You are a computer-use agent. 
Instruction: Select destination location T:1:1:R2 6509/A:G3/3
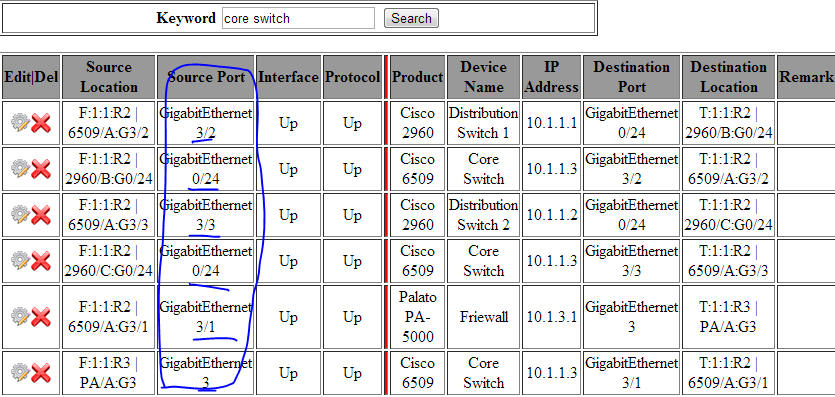(x=728, y=261)
